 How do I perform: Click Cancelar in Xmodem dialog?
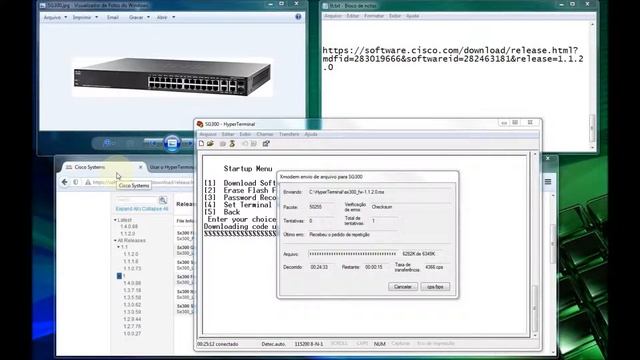click(403, 287)
